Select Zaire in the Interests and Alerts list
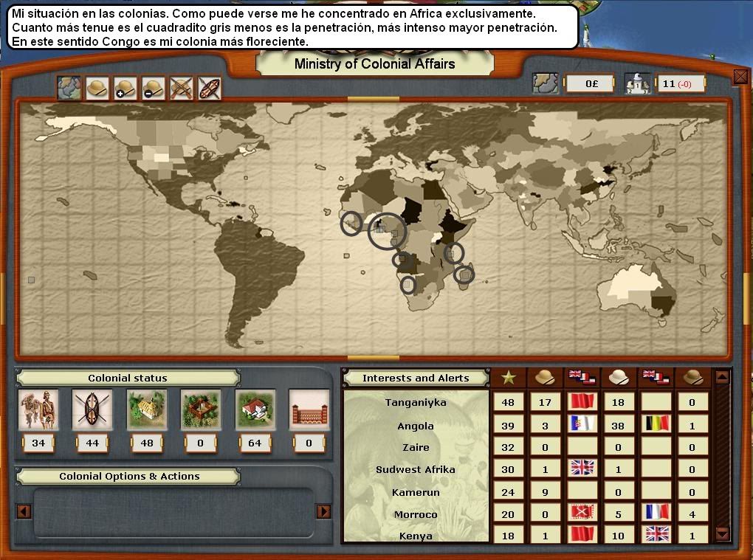The width and height of the screenshot is (753, 560). point(416,448)
